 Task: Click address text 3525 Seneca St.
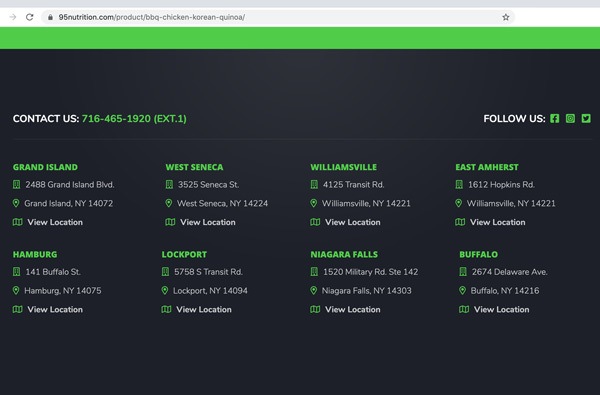(x=209, y=184)
